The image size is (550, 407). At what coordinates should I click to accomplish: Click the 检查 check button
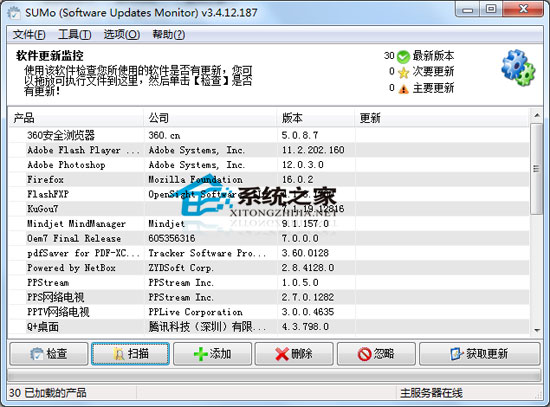click(x=49, y=354)
